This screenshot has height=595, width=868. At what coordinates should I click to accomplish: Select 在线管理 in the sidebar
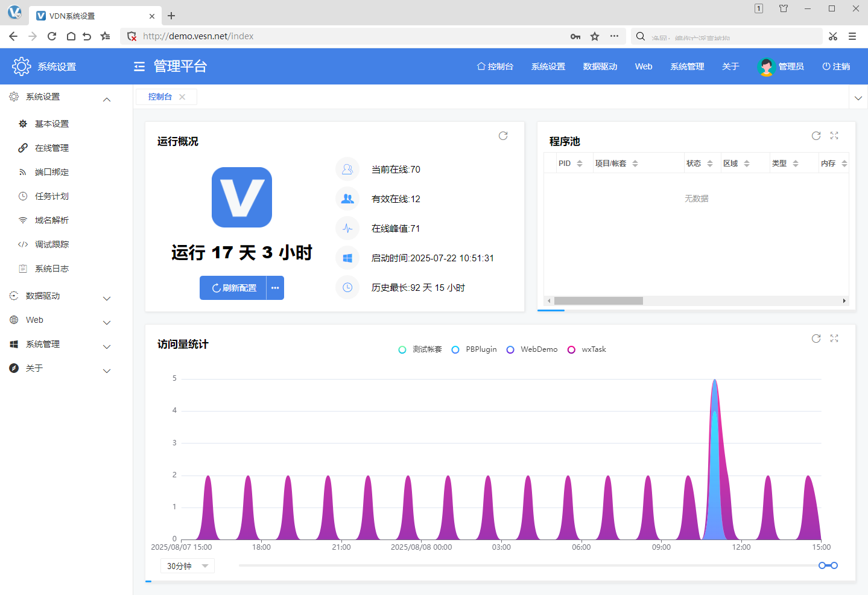pyautogui.click(x=52, y=148)
